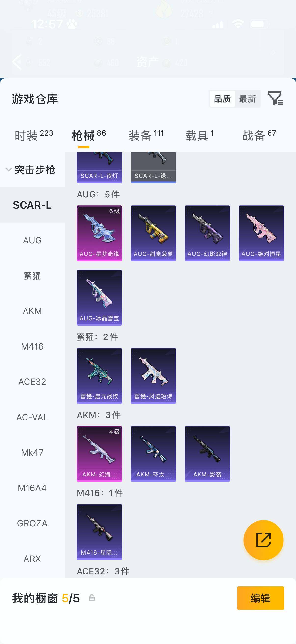
Task: Open the filter funnel icon
Action: tap(275, 98)
